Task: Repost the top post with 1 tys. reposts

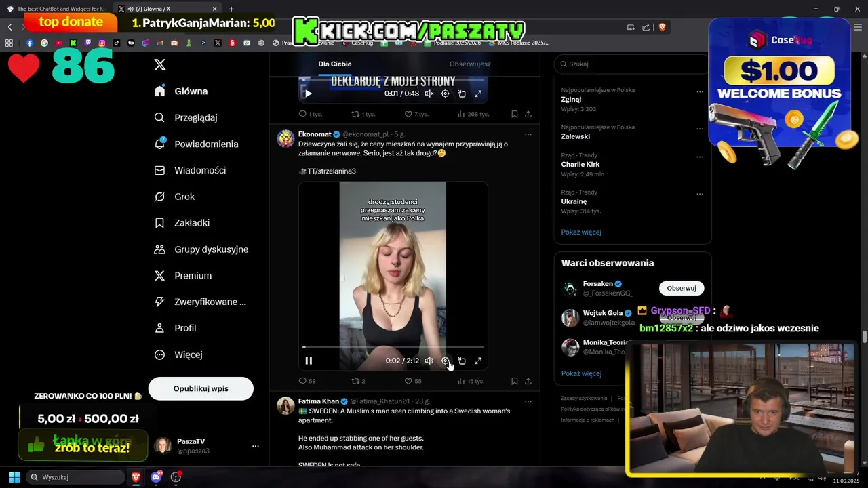Action: tap(363, 114)
